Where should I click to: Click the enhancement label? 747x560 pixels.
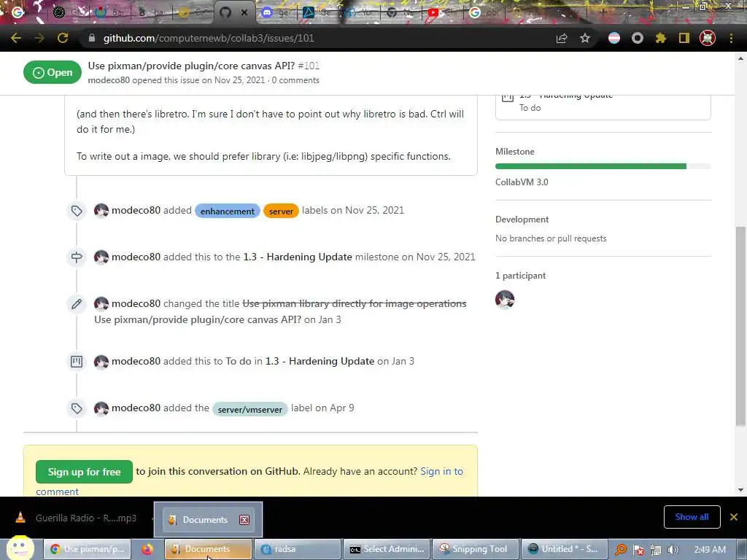(228, 211)
